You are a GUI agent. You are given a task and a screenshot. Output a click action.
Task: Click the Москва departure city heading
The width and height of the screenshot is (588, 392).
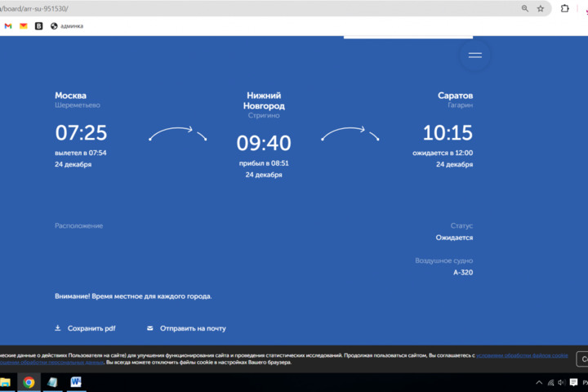point(70,96)
